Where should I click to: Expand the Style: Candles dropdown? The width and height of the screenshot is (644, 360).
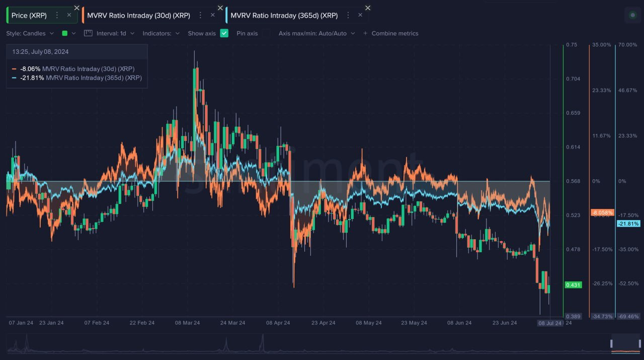coord(30,33)
